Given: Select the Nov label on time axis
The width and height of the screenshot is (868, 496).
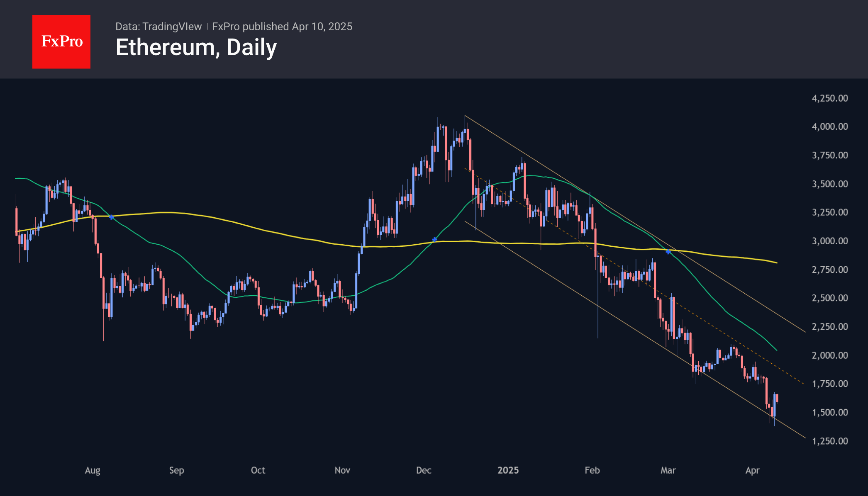Looking at the screenshot, I should point(342,470).
